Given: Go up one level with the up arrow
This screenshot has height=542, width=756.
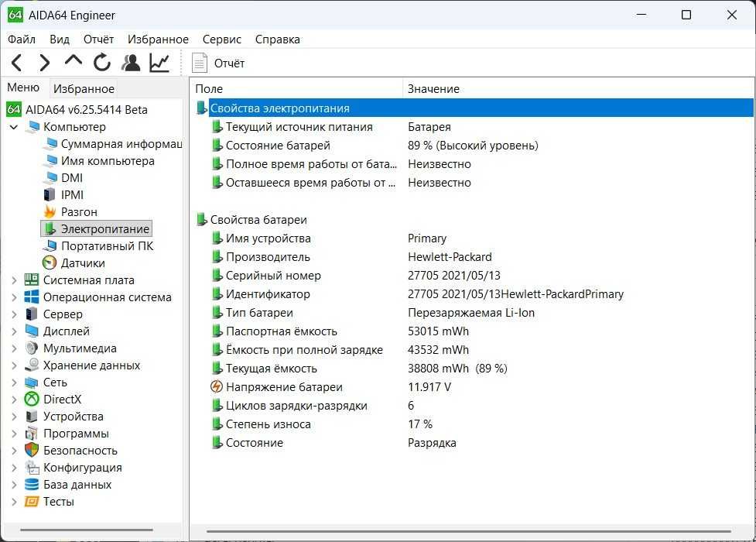Looking at the screenshot, I should coord(74,61).
